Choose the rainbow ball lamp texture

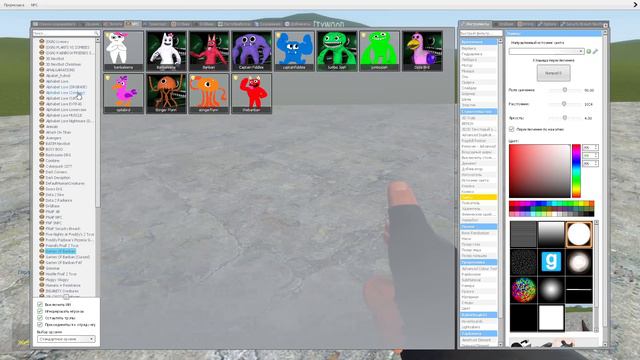click(523, 290)
